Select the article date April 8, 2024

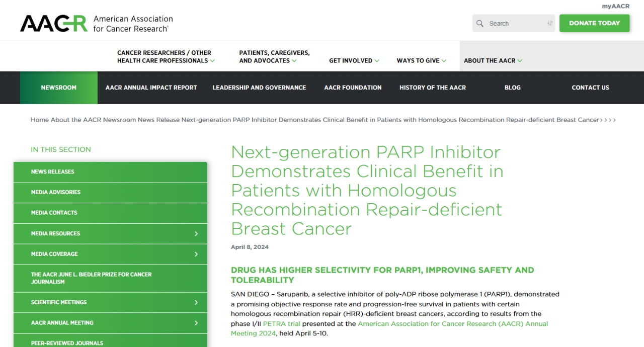[250, 247]
